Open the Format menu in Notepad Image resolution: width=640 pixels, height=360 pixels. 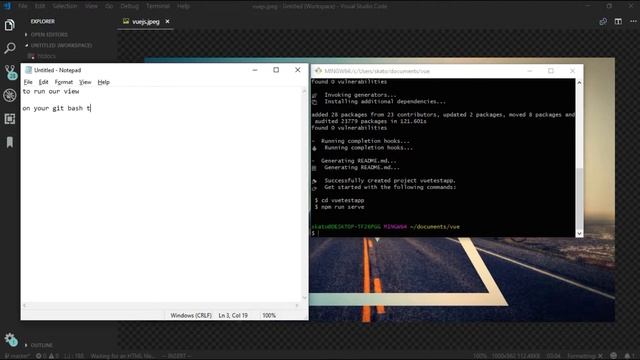(x=64, y=82)
